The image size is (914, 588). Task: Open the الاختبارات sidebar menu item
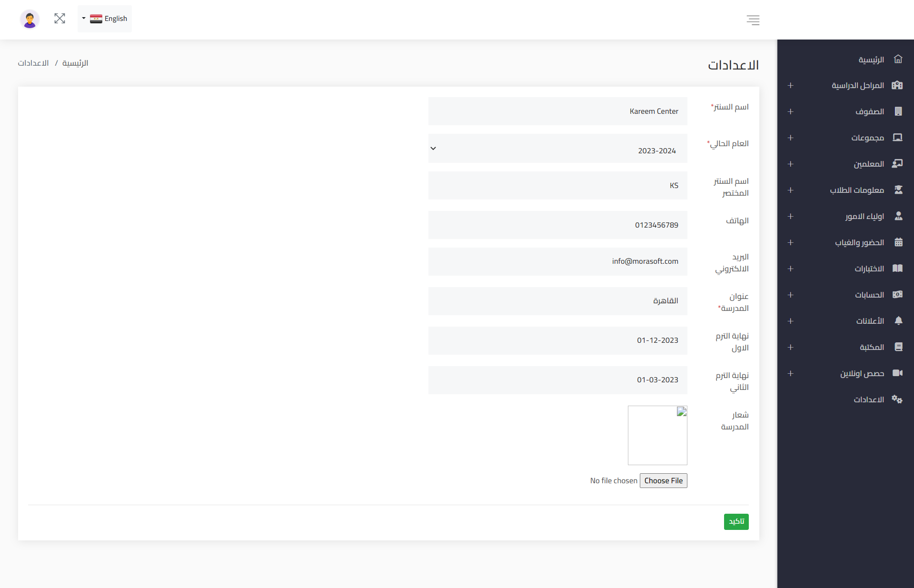point(869,269)
